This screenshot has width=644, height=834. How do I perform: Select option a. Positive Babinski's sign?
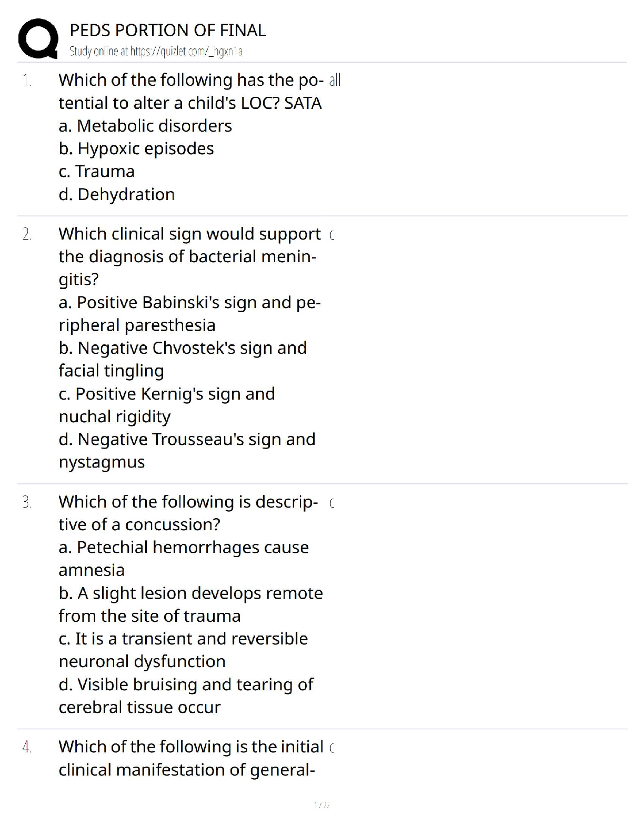189,314
